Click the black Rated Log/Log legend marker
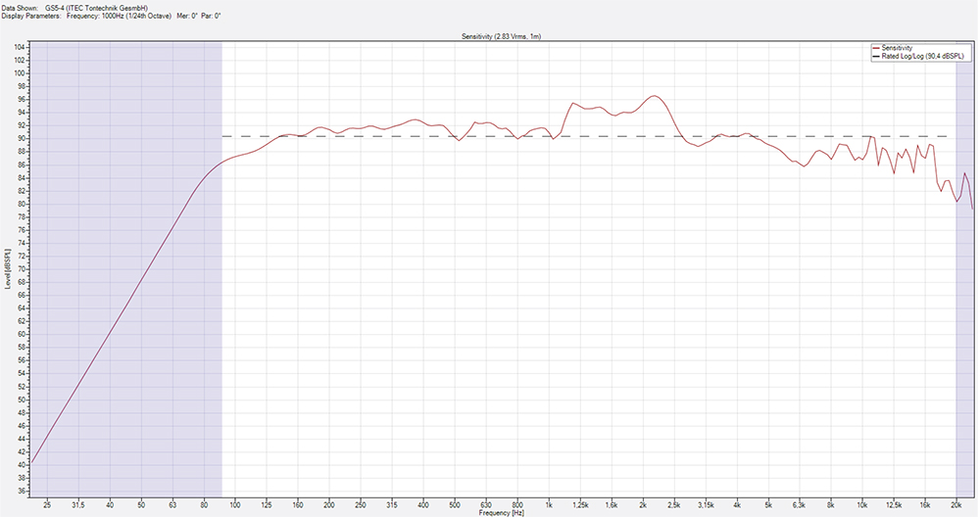Screen dimensions: 980x517 pos(875,57)
